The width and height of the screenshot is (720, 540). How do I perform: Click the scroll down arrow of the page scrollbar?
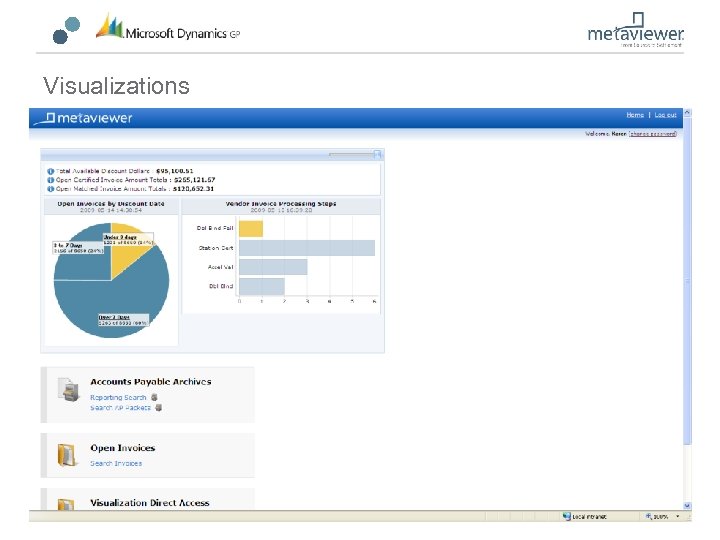687,506
